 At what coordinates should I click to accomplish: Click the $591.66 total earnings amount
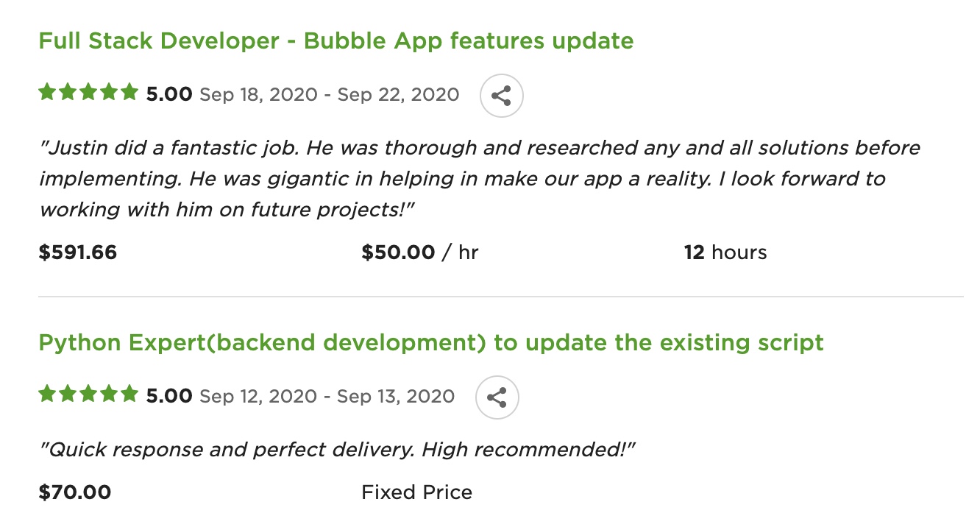tap(78, 253)
